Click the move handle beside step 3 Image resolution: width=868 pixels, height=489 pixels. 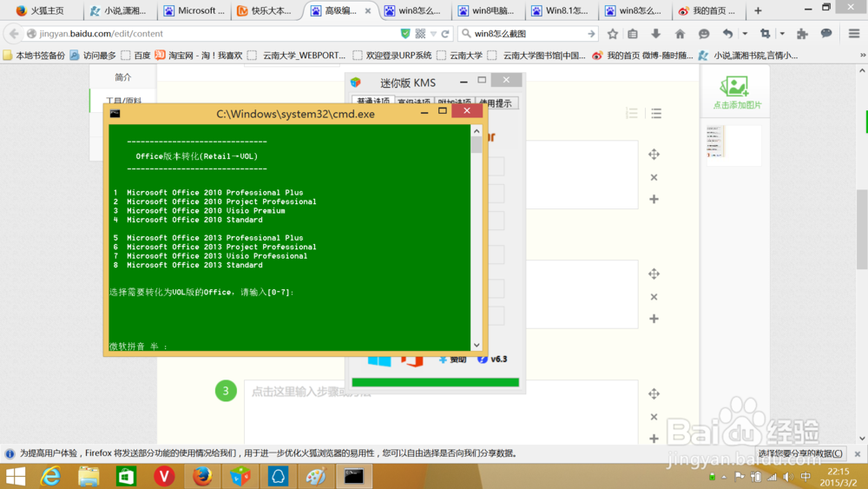click(x=654, y=393)
